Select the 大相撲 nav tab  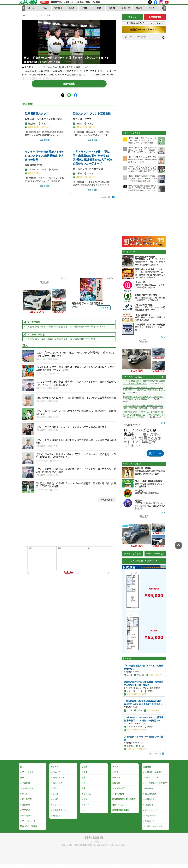point(112,8)
